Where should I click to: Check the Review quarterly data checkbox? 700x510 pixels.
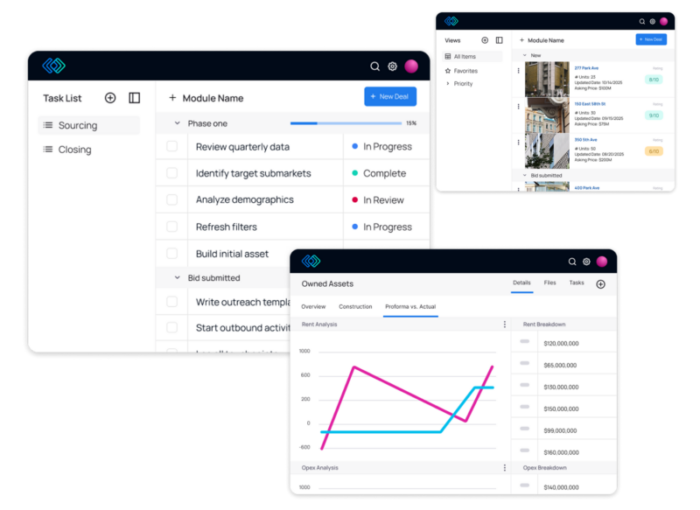tap(172, 146)
